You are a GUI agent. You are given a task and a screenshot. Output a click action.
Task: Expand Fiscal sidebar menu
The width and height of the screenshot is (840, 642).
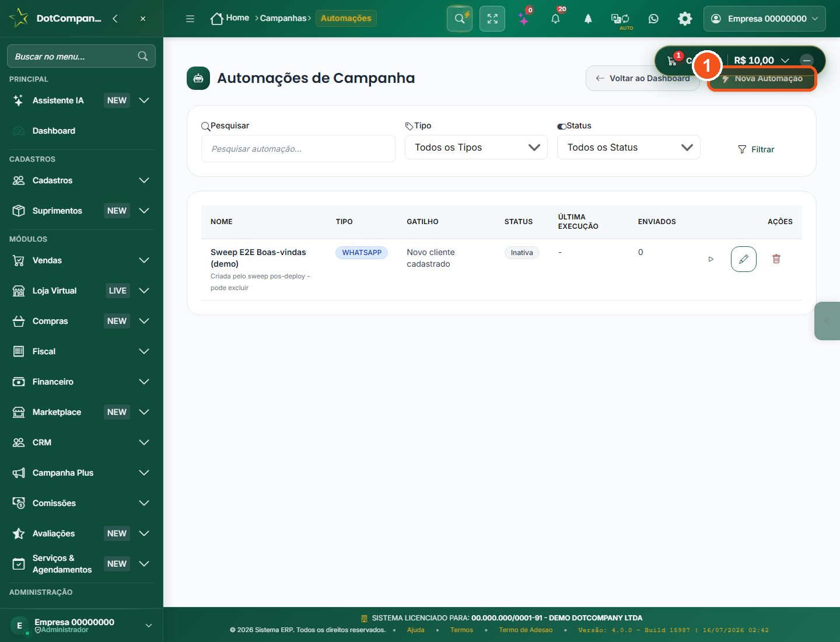point(82,351)
